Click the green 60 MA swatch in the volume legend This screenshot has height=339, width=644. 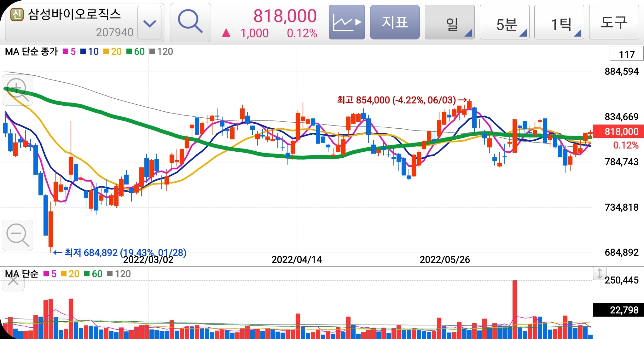coord(87,274)
